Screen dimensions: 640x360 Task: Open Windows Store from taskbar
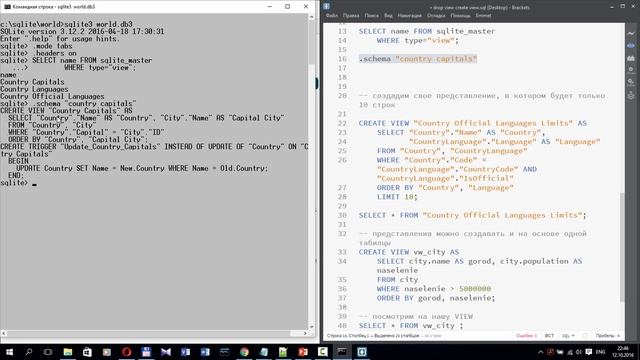click(87, 352)
